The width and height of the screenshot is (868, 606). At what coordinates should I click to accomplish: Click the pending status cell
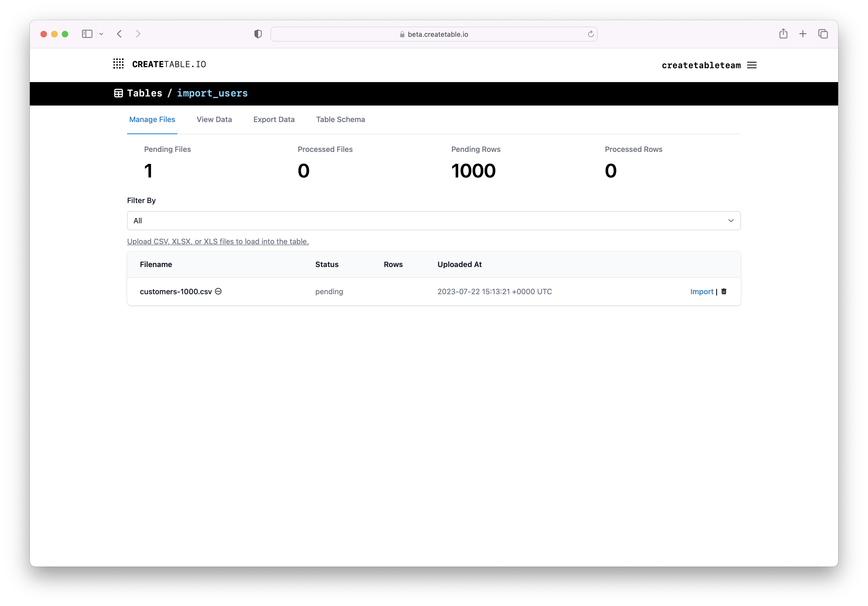(x=329, y=292)
